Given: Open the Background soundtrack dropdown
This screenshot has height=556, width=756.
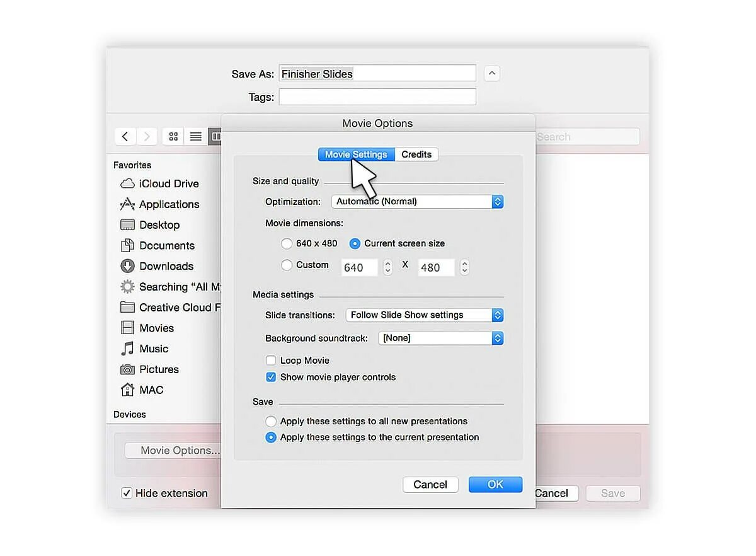Looking at the screenshot, I should [x=441, y=339].
